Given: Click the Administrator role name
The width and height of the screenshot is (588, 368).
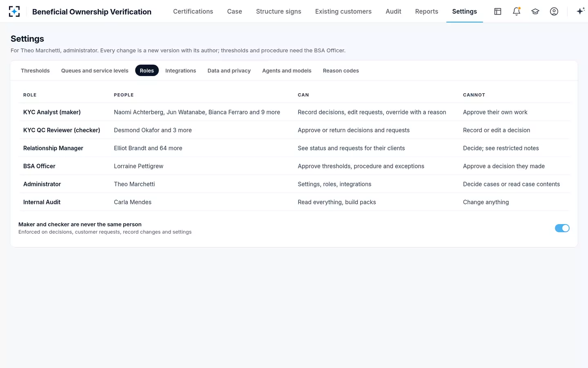Looking at the screenshot, I should (x=42, y=184).
